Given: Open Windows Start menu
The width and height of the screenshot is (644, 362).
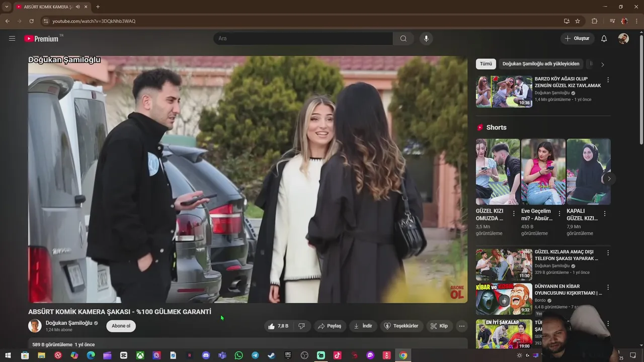Looking at the screenshot, I should [x=8, y=355].
